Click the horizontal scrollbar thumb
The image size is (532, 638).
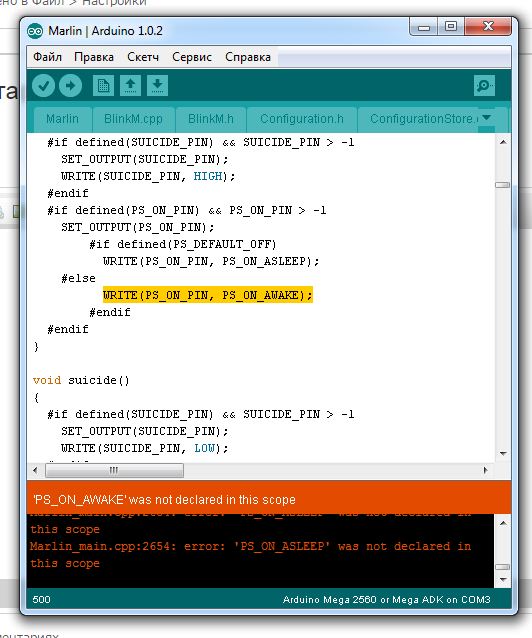click(114, 470)
